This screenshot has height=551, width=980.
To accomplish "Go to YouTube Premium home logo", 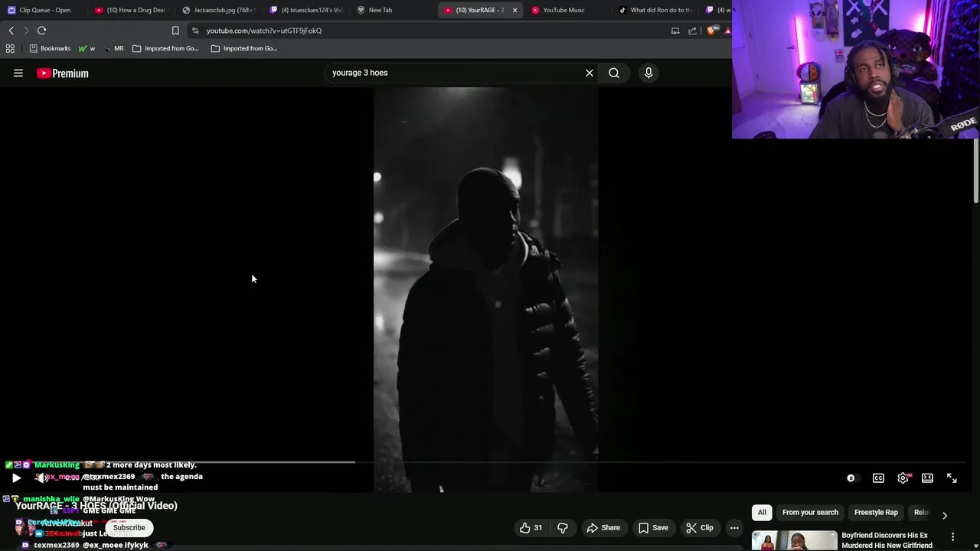I will [x=63, y=73].
